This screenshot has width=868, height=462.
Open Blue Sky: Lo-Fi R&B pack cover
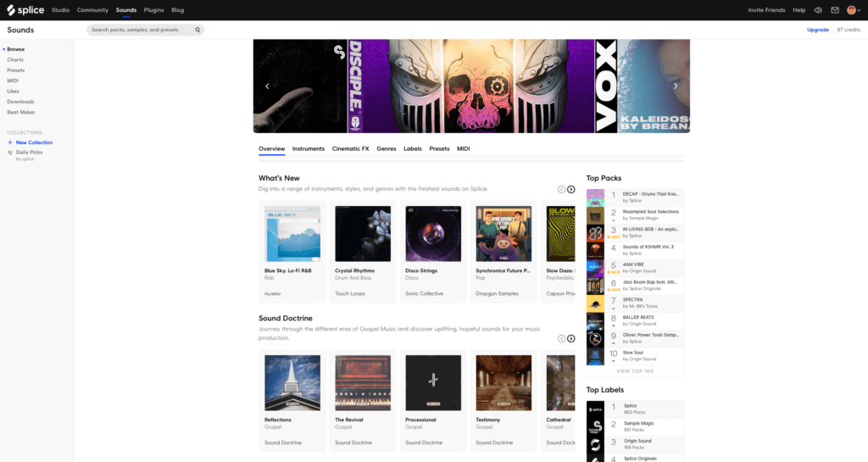[292, 234]
